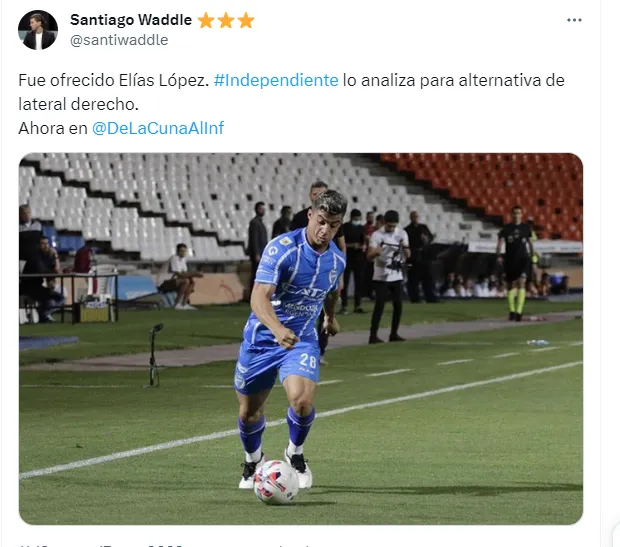This screenshot has width=620, height=547.
Task: Open the three-dot more options menu
Action: pos(574,20)
